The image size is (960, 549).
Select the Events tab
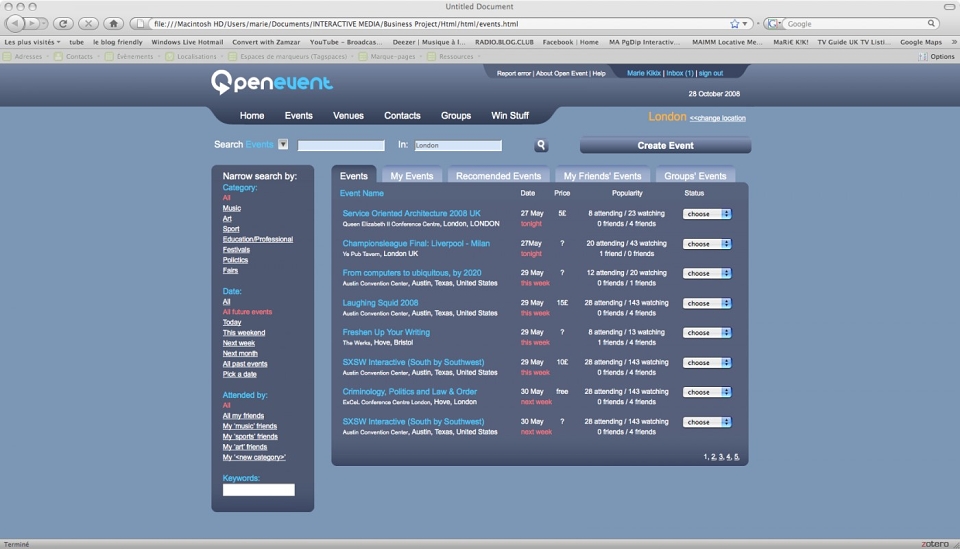[x=354, y=176]
